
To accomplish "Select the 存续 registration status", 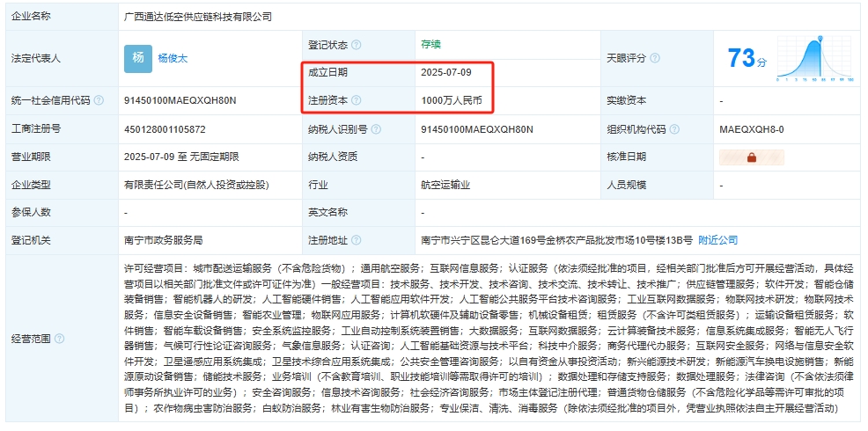I will point(430,45).
